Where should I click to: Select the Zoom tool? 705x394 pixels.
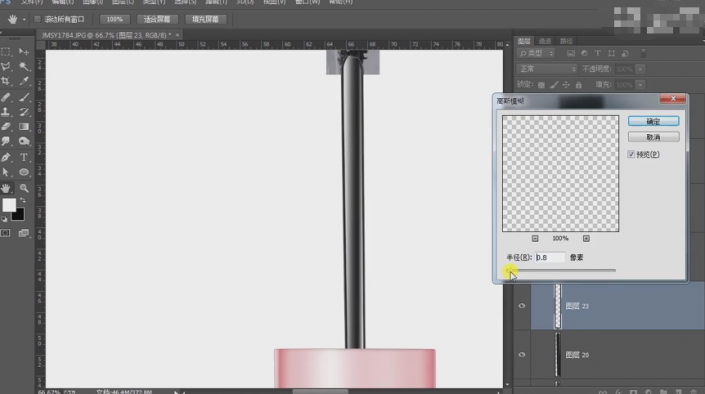(24, 188)
